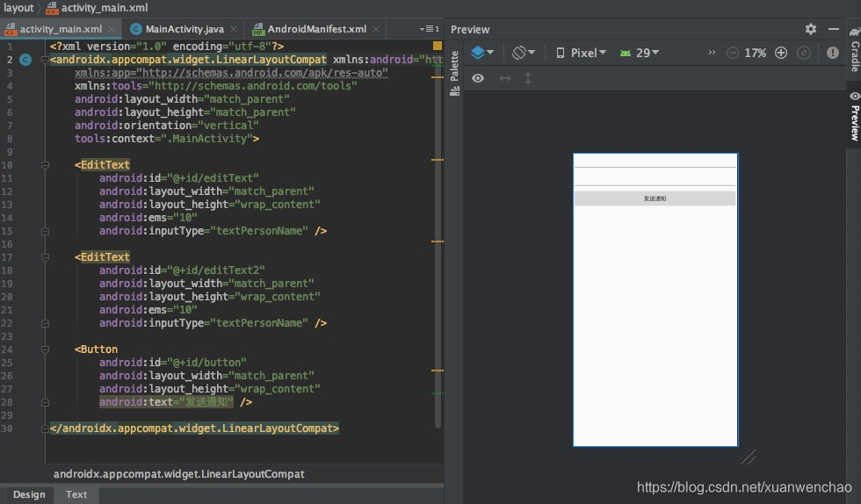Click the 发送通知 button in preview
Viewport: 861px width, 504px height.
click(655, 198)
